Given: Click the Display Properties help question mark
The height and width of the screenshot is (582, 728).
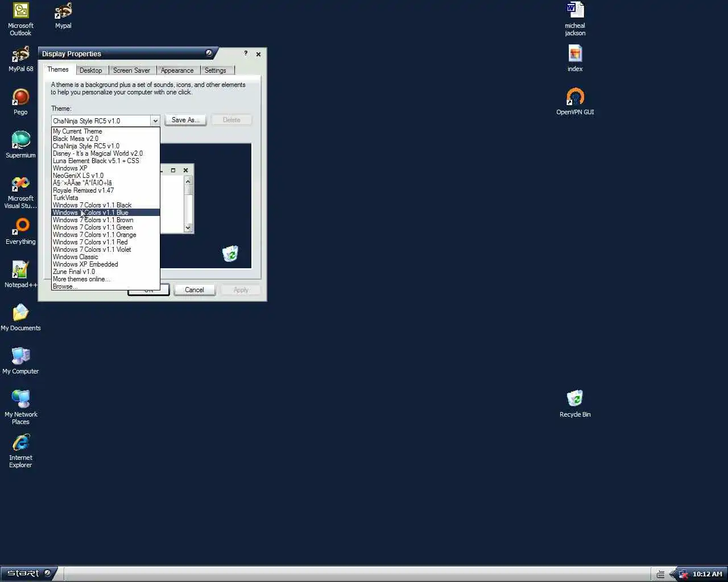Looking at the screenshot, I should click(246, 53).
